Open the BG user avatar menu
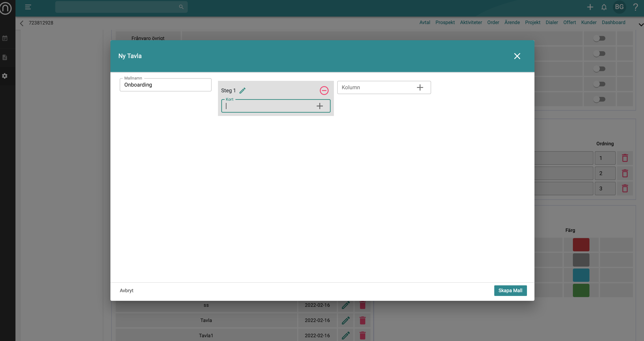644x341 pixels. [619, 7]
